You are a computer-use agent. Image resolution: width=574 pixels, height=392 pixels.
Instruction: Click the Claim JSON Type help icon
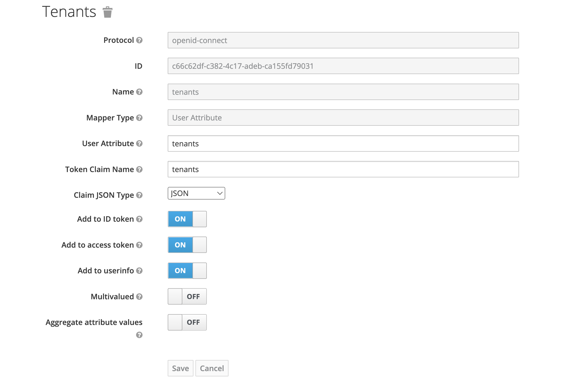click(139, 195)
